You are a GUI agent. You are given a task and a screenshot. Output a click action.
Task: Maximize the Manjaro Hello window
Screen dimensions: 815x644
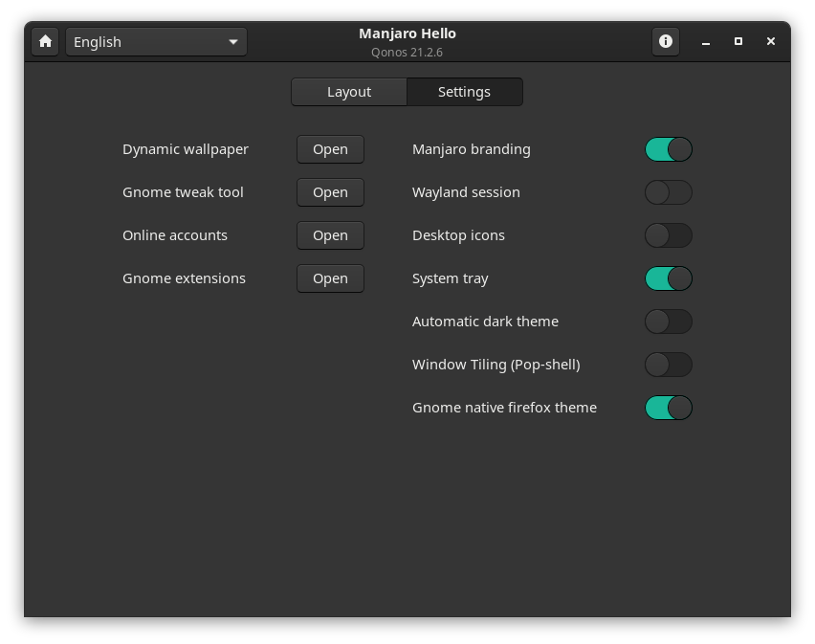tap(738, 41)
